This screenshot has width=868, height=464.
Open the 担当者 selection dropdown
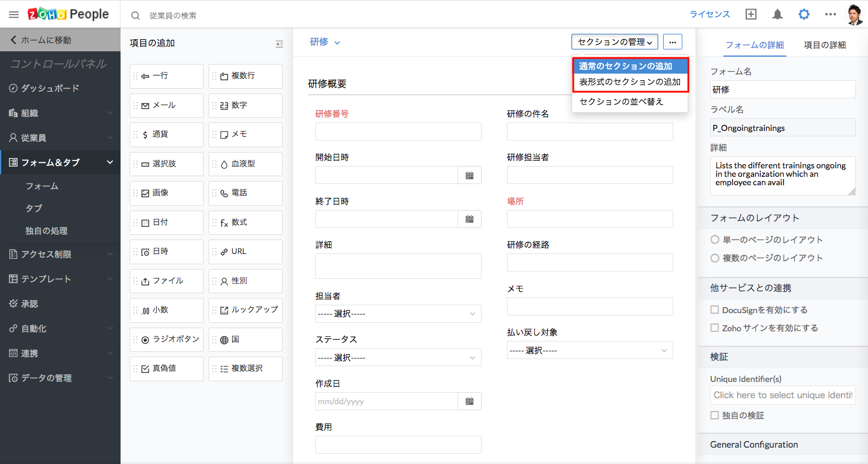[398, 314]
